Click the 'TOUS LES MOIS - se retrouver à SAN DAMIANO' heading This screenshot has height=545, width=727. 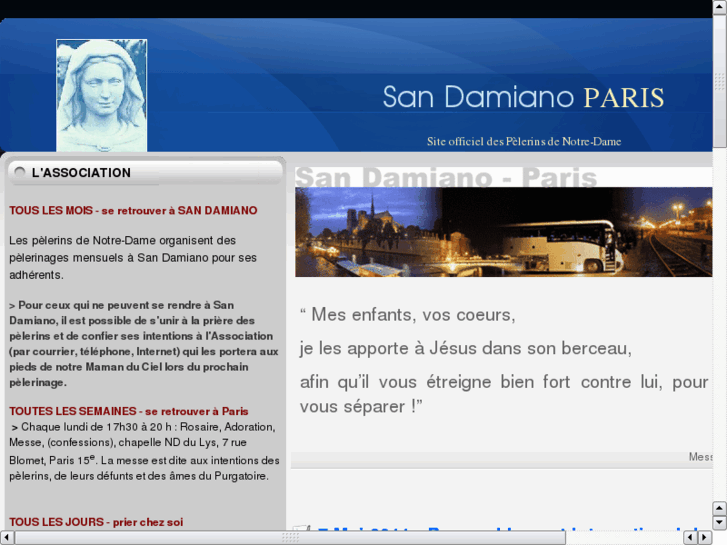tap(133, 211)
